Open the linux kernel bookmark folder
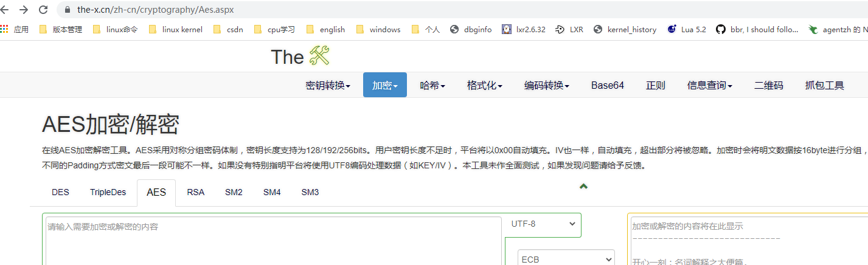The image size is (868, 265). click(x=175, y=29)
